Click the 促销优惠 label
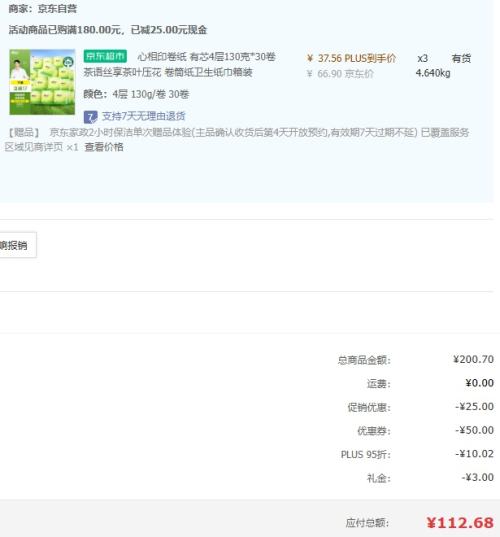This screenshot has height=537, width=500. [369, 408]
